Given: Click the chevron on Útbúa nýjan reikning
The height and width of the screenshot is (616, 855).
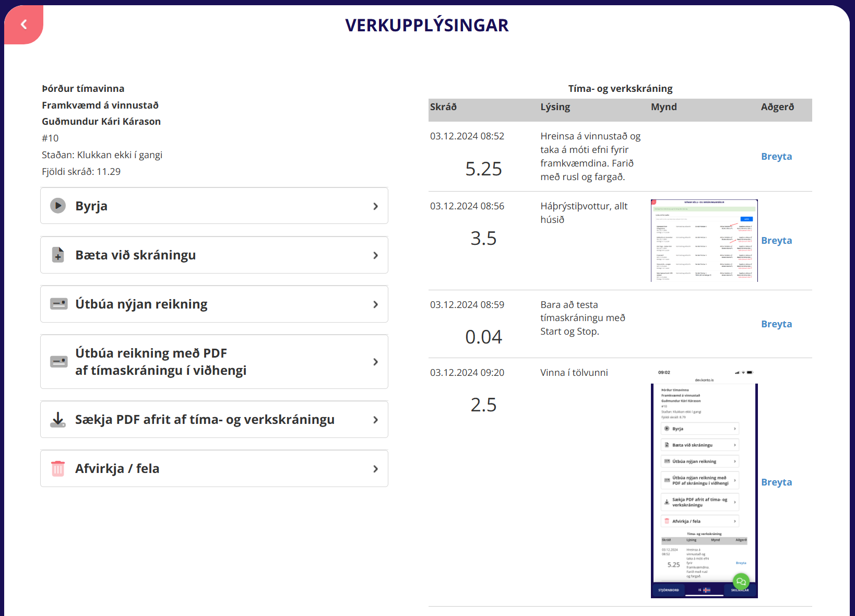Looking at the screenshot, I should 375,304.
